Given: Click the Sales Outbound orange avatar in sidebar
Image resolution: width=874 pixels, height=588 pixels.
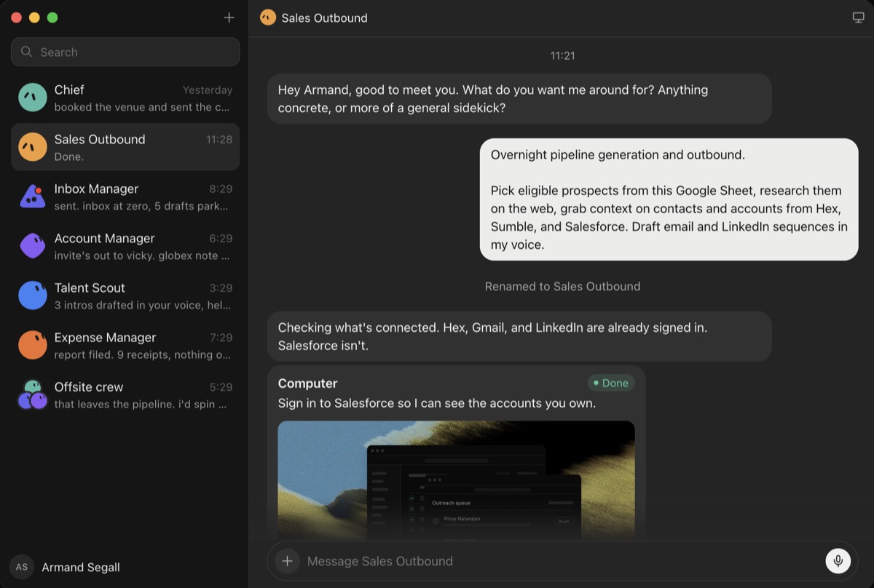Looking at the screenshot, I should click(32, 147).
